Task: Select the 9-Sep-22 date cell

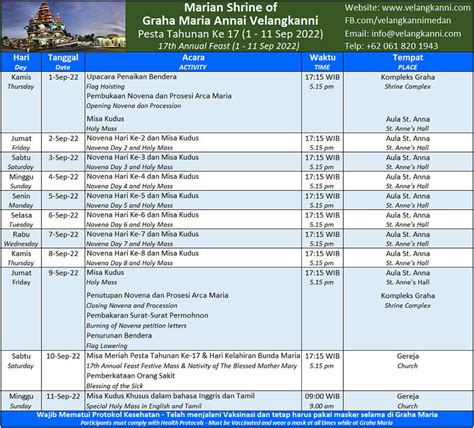Action: (x=63, y=273)
